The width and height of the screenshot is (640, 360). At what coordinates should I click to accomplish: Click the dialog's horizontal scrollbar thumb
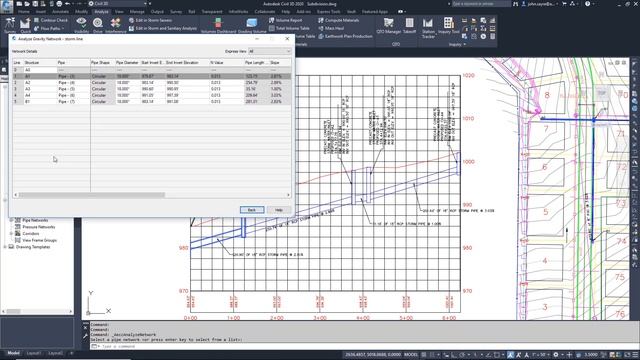91,195
